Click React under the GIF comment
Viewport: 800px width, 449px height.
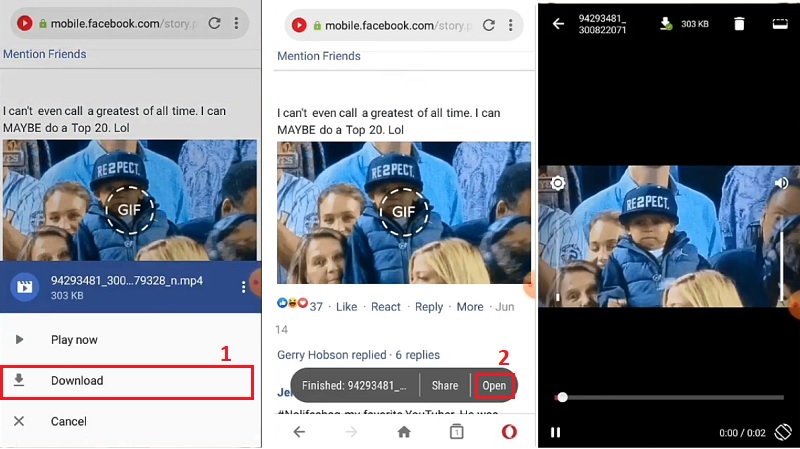pyautogui.click(x=386, y=307)
